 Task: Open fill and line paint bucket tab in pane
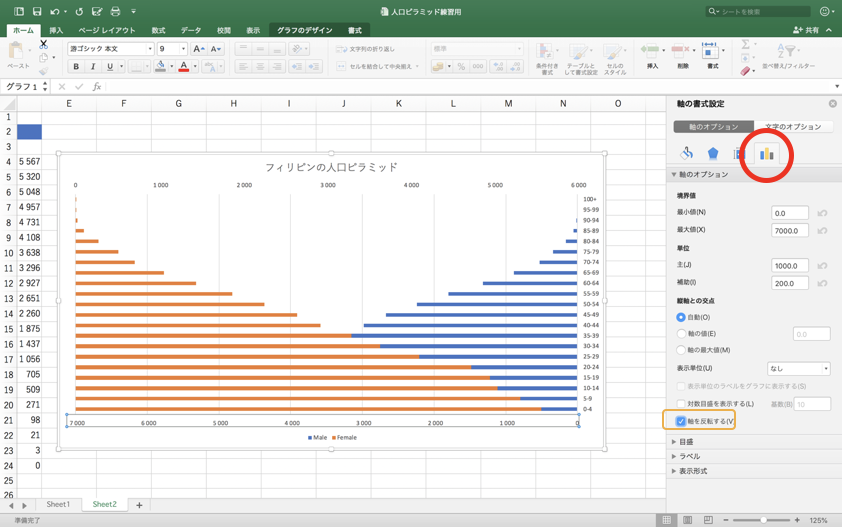687,154
